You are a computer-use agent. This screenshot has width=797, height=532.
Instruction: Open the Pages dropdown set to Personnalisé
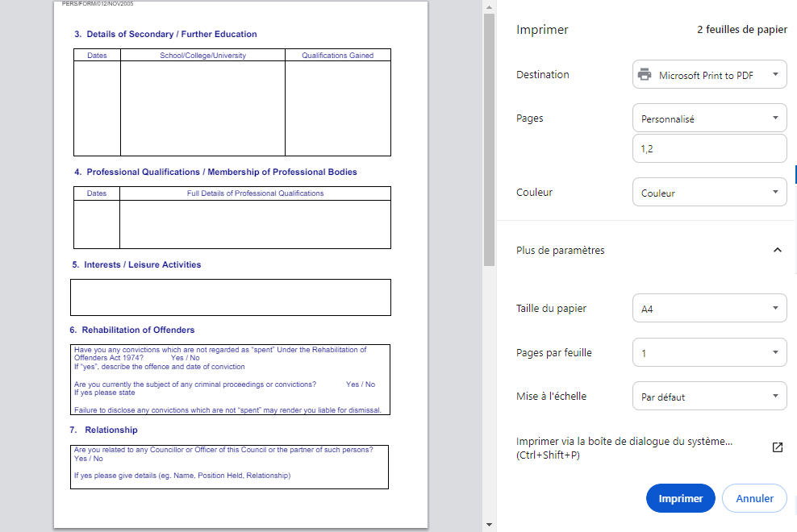pyautogui.click(x=710, y=118)
